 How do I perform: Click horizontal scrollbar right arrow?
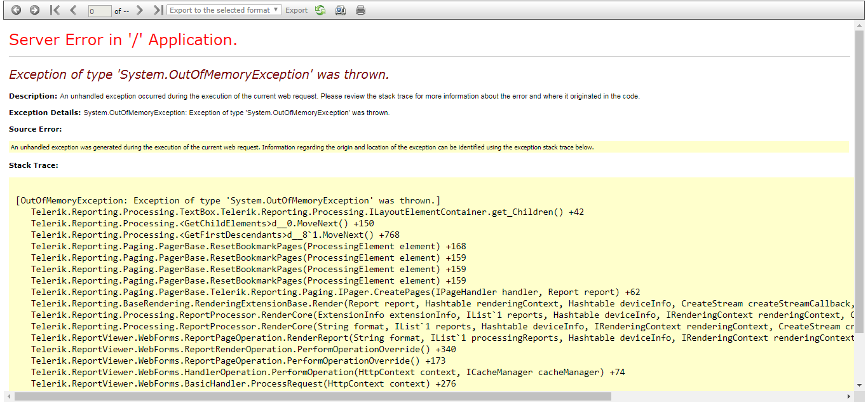coord(850,397)
